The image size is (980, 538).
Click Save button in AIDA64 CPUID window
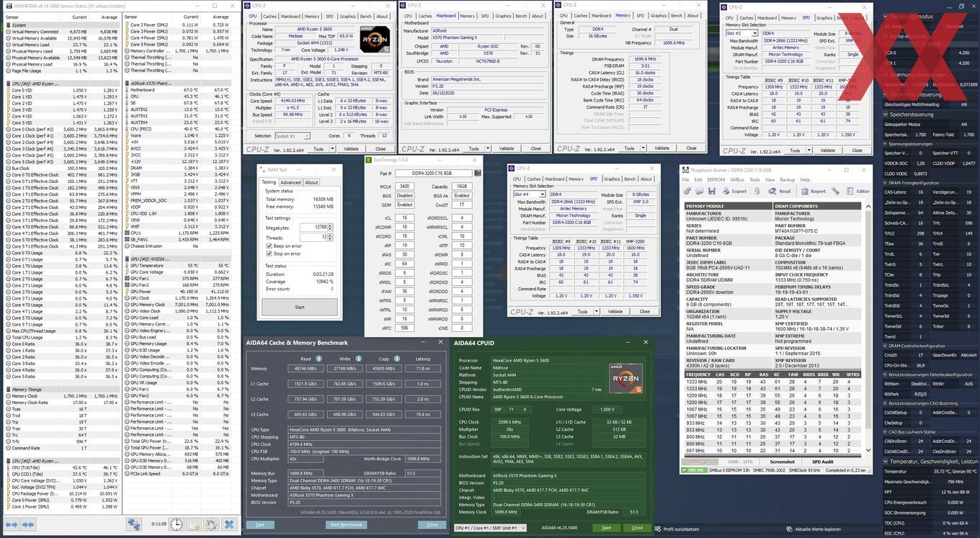point(606,527)
